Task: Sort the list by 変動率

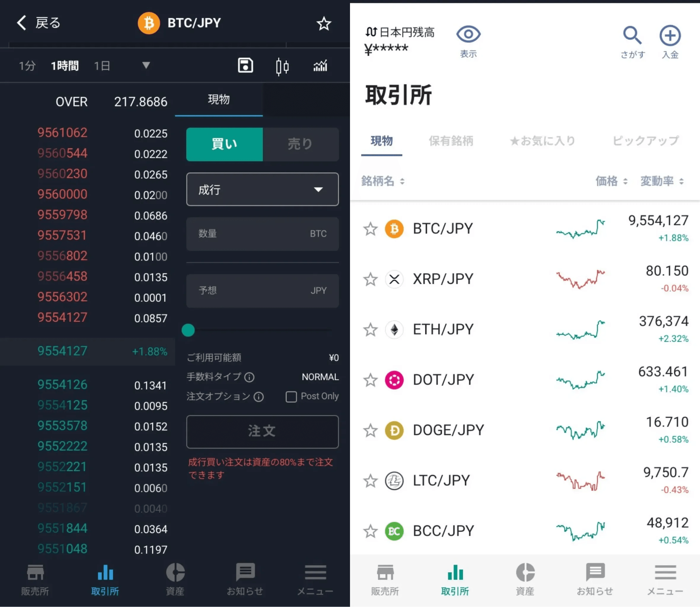Action: [662, 181]
